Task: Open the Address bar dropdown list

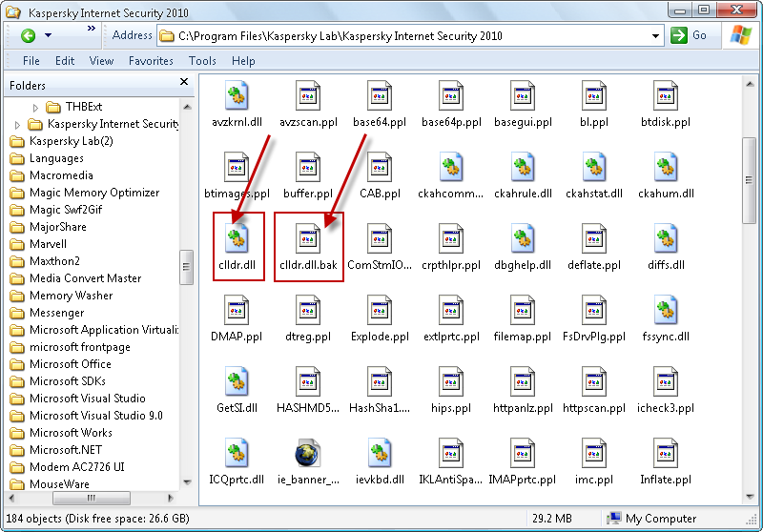Action: tap(655, 36)
